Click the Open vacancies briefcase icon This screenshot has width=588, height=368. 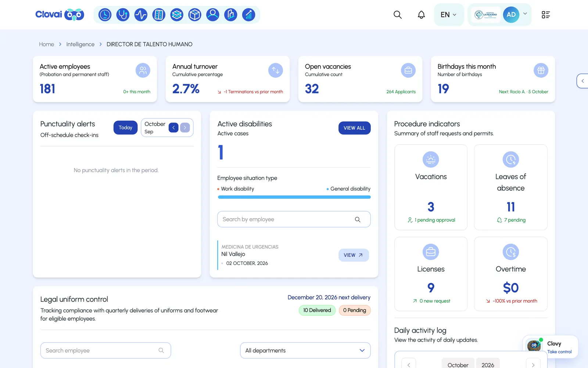pos(408,70)
